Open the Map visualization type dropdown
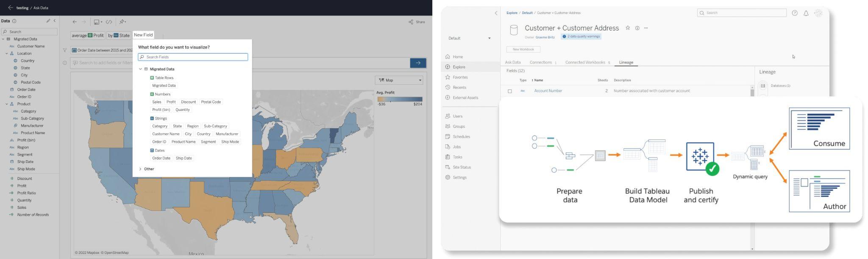The image size is (868, 259). click(x=399, y=80)
